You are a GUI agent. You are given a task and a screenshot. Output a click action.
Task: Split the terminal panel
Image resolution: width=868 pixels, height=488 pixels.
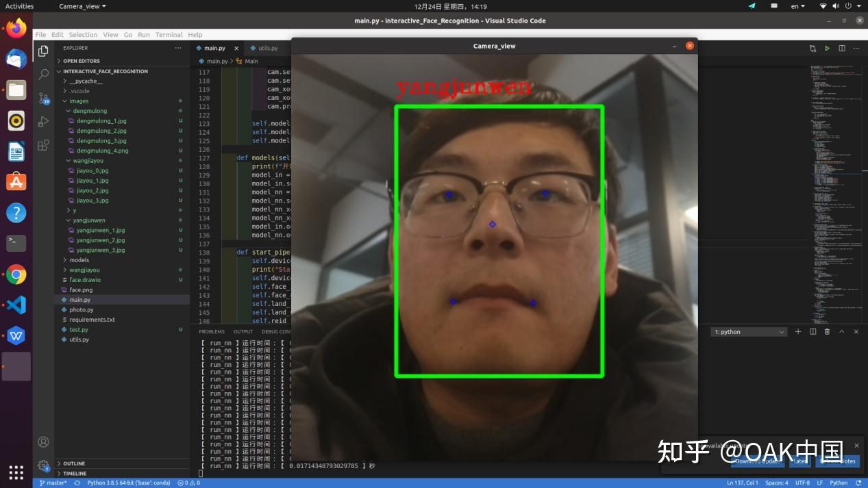tap(813, 331)
